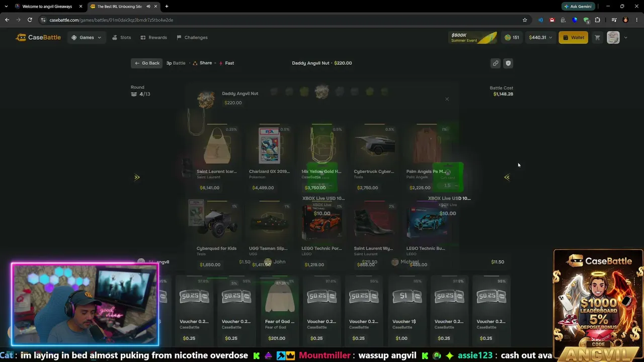This screenshot has width=644, height=362.
Task: Click the Fast mode label
Action: tap(226, 63)
